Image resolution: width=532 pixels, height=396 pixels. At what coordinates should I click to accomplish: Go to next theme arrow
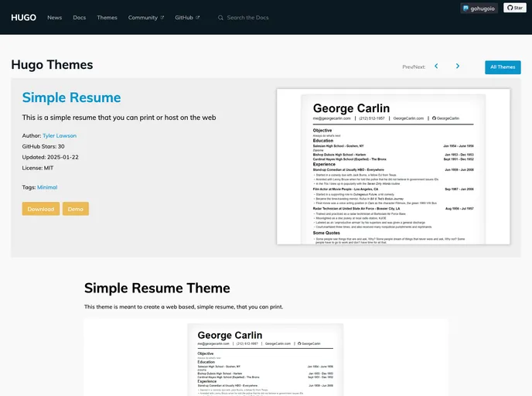(x=458, y=67)
